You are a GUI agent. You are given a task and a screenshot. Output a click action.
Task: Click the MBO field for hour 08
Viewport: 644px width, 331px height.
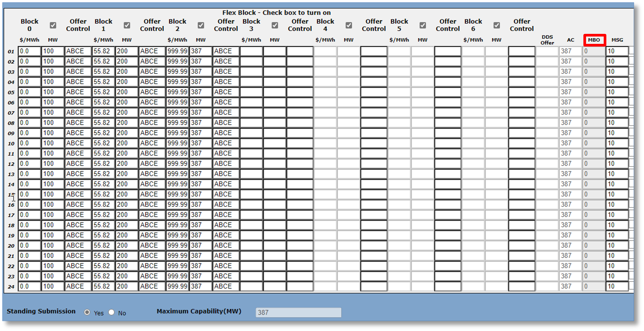click(594, 123)
